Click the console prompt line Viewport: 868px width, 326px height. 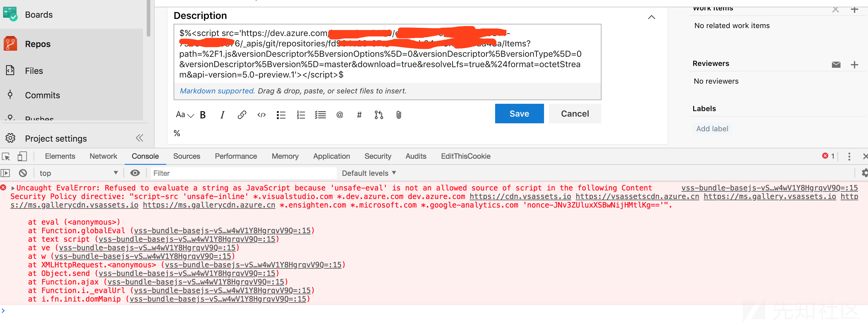[434, 311]
